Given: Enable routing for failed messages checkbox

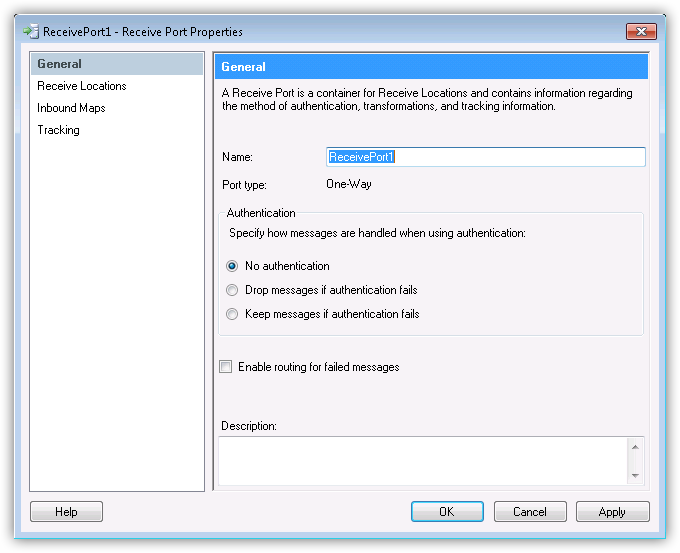Looking at the screenshot, I should 226,366.
